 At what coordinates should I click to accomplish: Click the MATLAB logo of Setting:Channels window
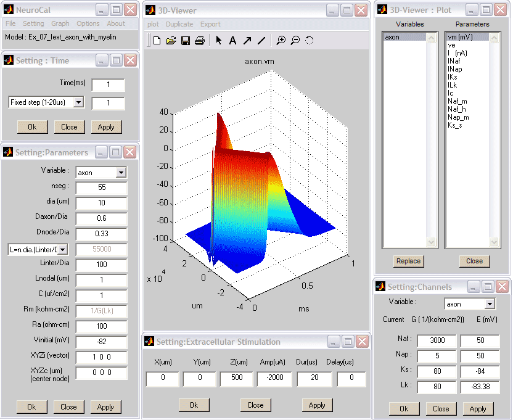tap(380, 286)
